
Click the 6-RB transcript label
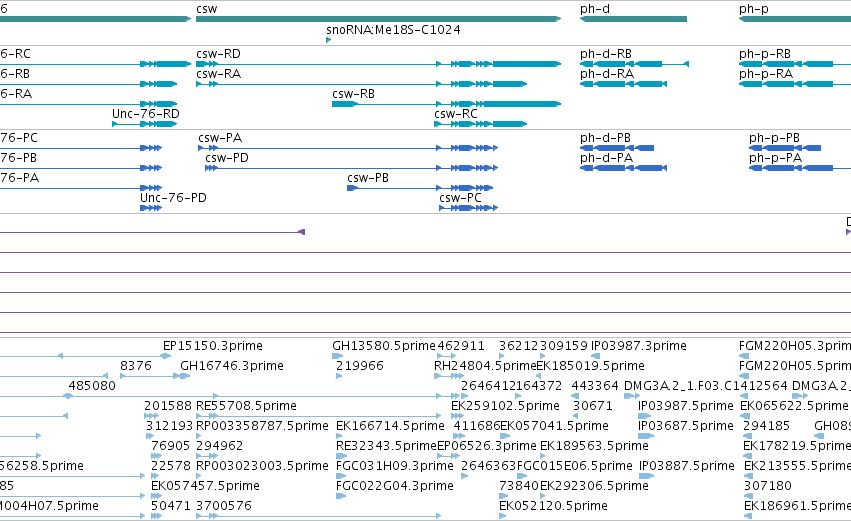click(15, 74)
